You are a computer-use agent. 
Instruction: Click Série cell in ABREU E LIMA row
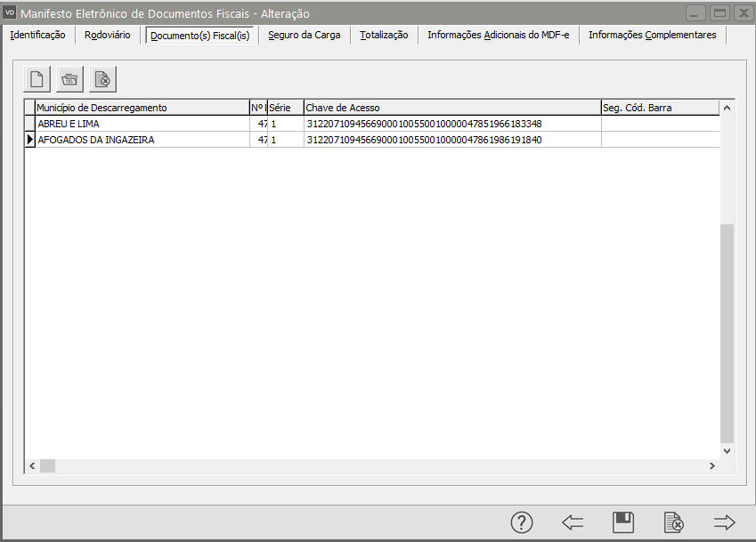pyautogui.click(x=286, y=124)
